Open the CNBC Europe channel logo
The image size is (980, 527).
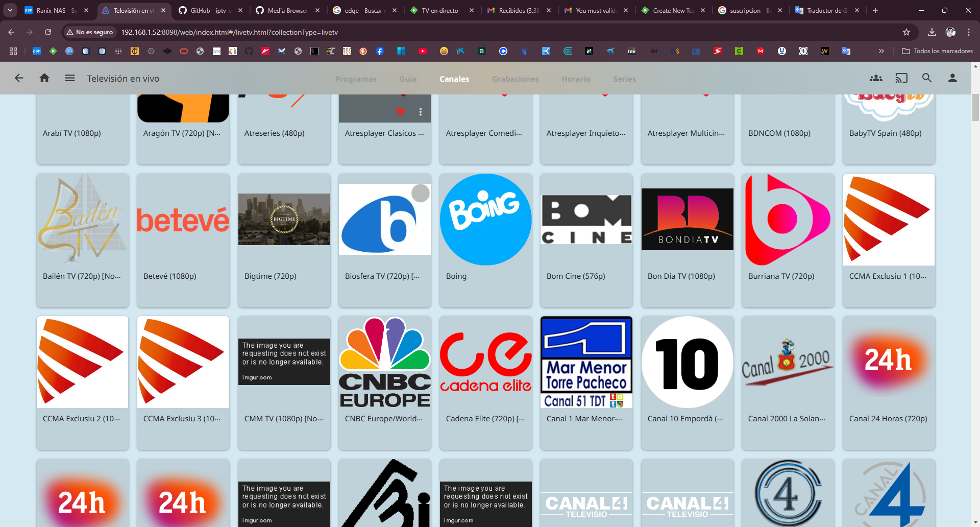[x=385, y=362]
